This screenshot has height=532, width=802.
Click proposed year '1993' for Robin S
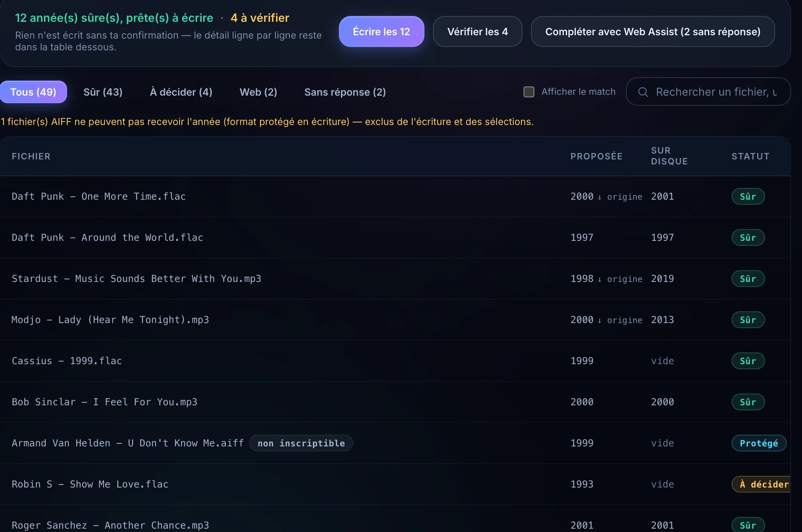point(582,484)
